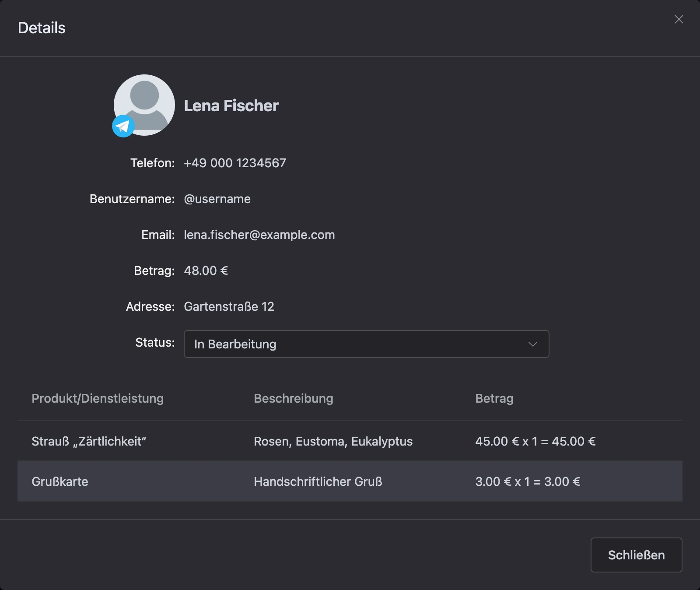Click the Betrag column header in table
Viewport: 700px width, 590px height.
click(494, 398)
